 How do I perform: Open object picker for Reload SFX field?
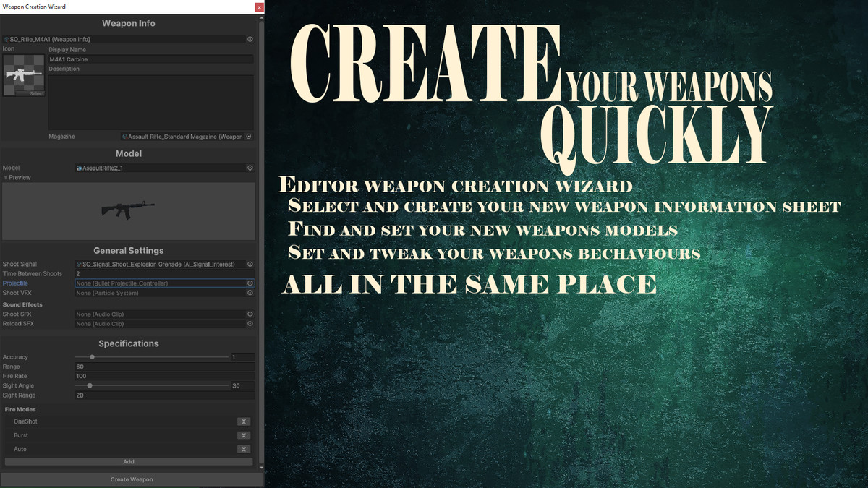pyautogui.click(x=250, y=324)
